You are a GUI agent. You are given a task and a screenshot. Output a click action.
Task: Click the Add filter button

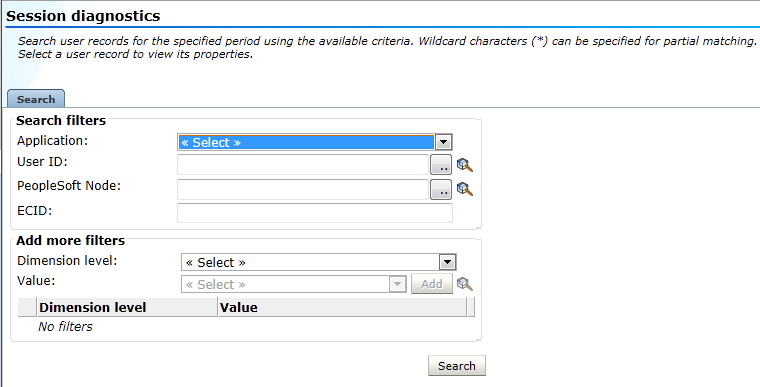point(431,284)
